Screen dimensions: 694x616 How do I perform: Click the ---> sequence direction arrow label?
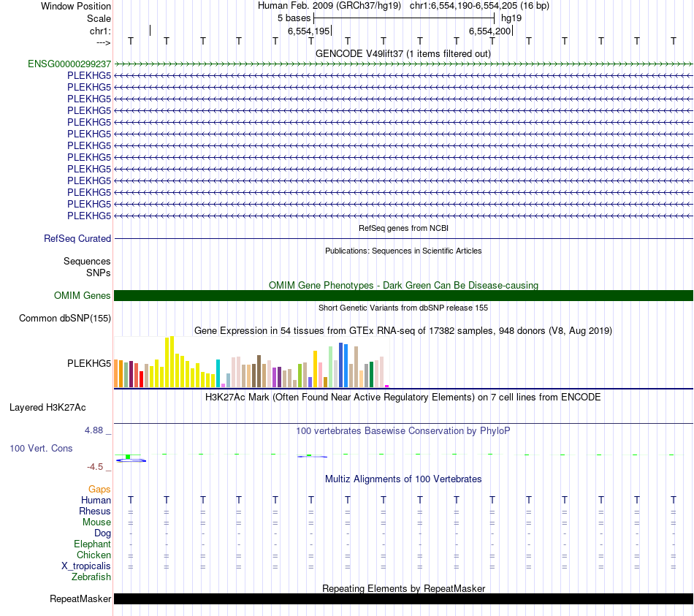point(103,43)
